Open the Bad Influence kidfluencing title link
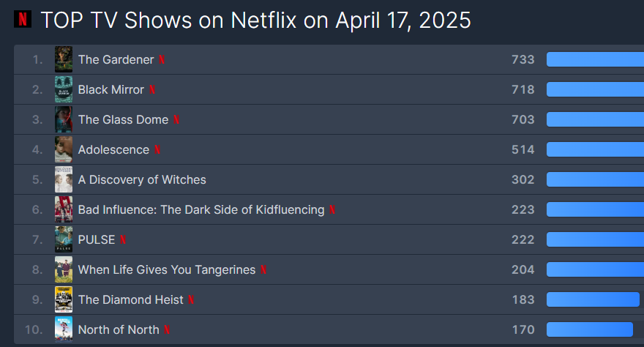This screenshot has height=347, width=644. (201, 210)
